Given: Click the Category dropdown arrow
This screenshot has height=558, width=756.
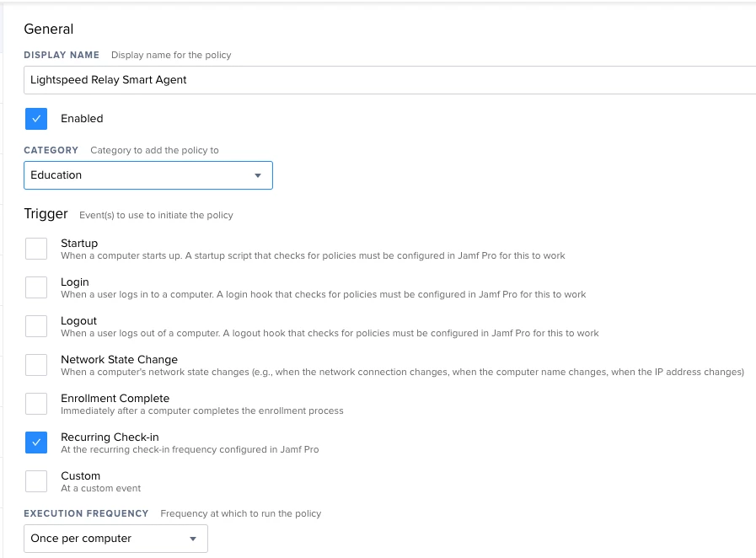Looking at the screenshot, I should pos(258,175).
